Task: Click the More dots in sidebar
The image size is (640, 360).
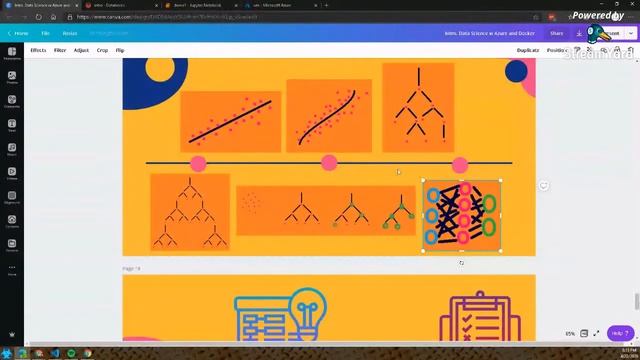Action: pos(12,269)
